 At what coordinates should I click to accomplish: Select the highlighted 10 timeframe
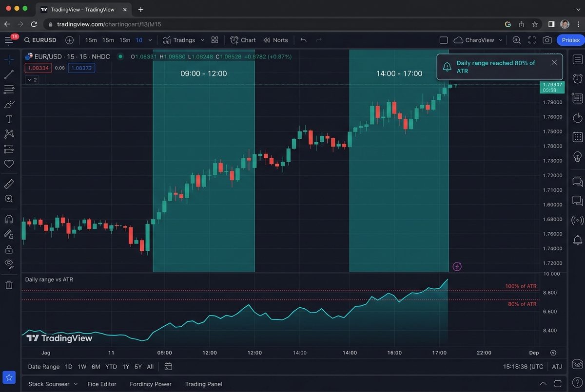point(139,40)
